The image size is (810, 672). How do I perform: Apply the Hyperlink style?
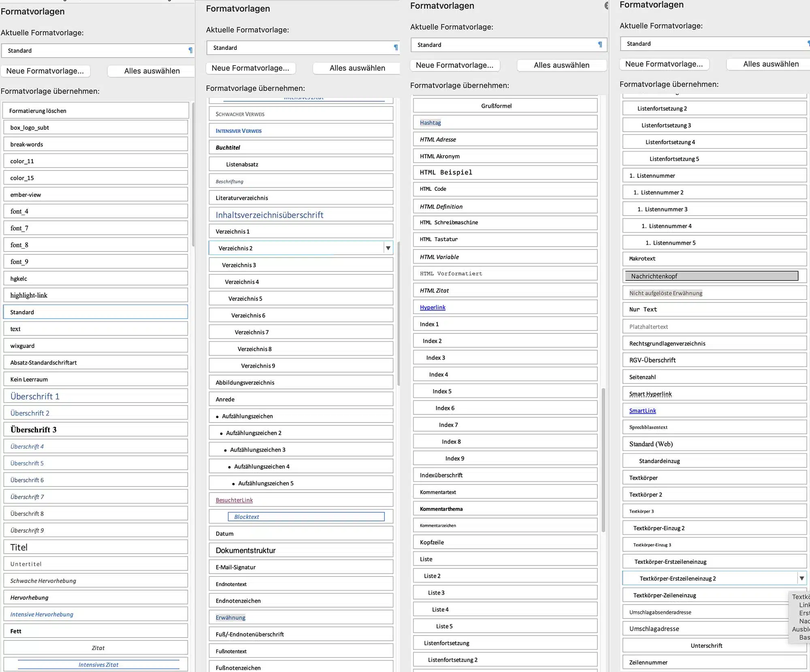click(505, 307)
